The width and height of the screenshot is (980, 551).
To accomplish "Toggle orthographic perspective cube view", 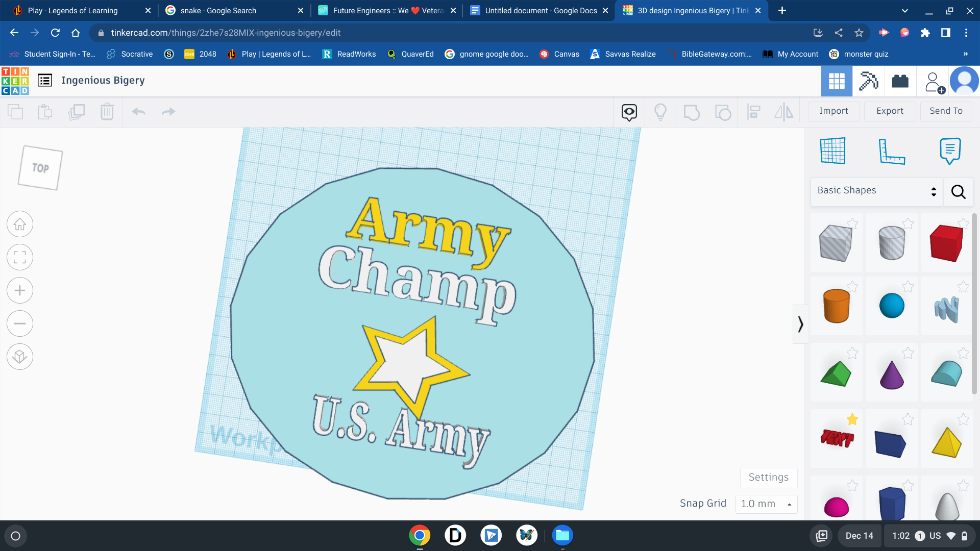I will click(x=20, y=357).
